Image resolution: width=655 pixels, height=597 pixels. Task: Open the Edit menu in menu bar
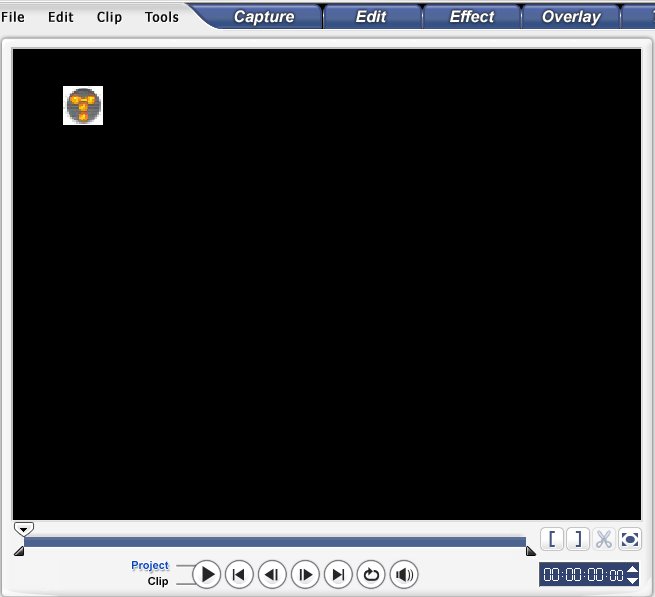point(61,17)
